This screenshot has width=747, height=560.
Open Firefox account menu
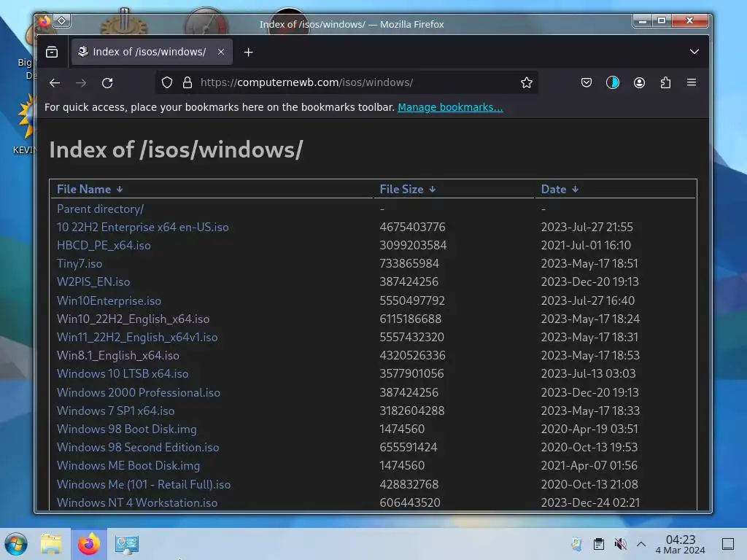639,83
